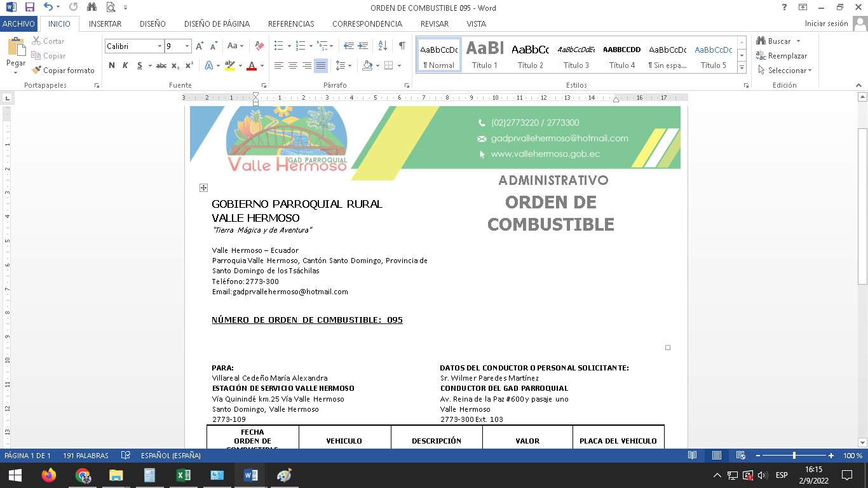The height and width of the screenshot is (488, 868).
Task: Click the Show paragraph marks icon
Action: pyautogui.click(x=402, y=46)
